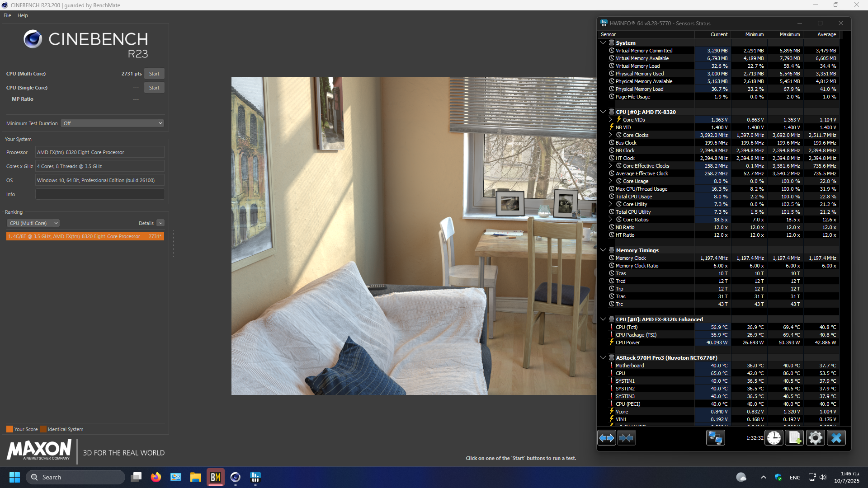The image size is (868, 488).
Task: Select the Vcore voltage row
Action: pos(718,412)
